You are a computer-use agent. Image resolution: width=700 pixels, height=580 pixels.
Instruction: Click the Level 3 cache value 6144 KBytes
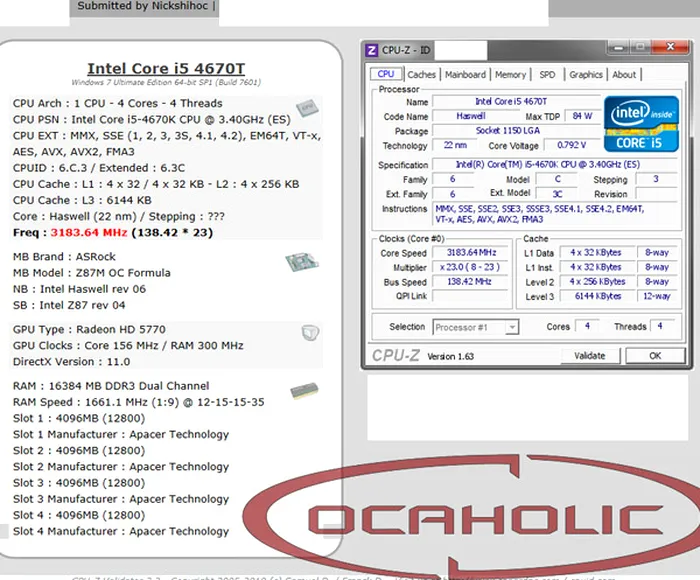(x=597, y=296)
